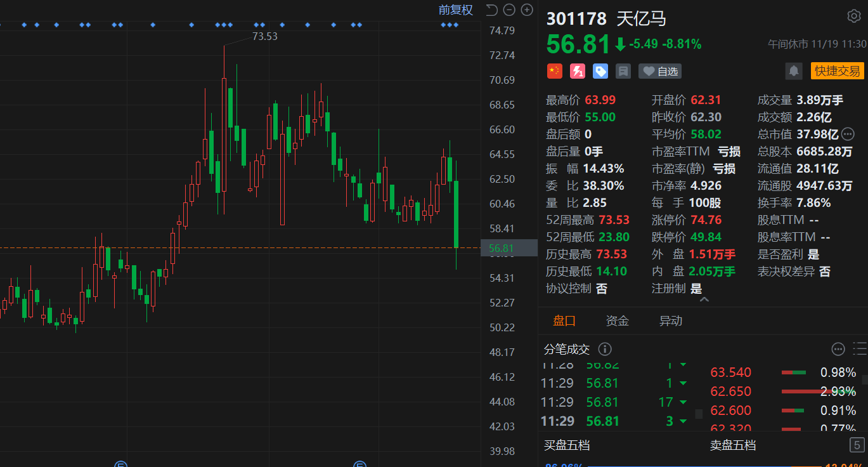The height and width of the screenshot is (467, 868).
Task: Zoom out the K-line chart
Action: (x=509, y=10)
